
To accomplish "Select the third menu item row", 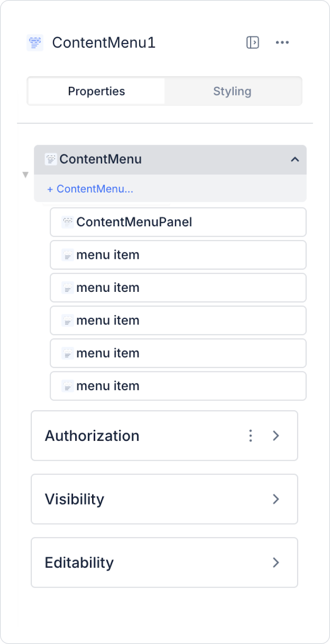I will coord(178,321).
